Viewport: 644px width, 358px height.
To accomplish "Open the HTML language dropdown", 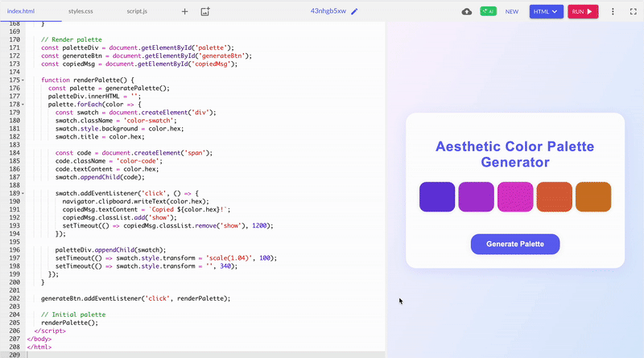I will (546, 11).
